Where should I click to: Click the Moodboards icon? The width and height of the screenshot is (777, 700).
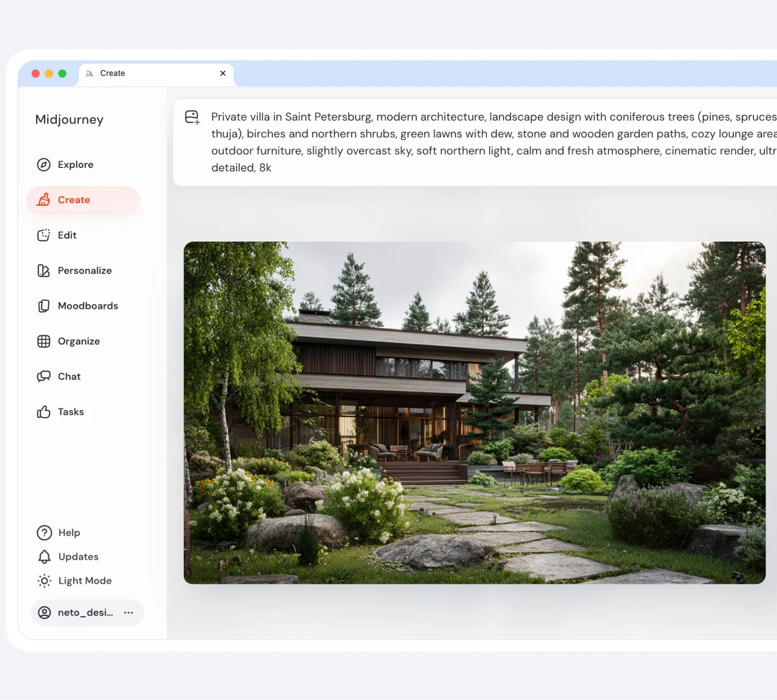click(x=44, y=306)
